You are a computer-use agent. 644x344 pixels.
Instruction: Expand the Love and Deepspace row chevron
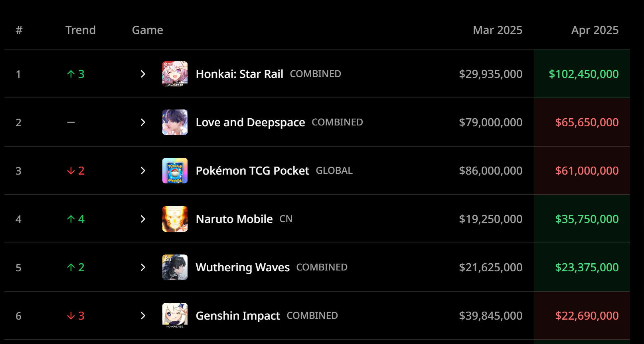143,122
